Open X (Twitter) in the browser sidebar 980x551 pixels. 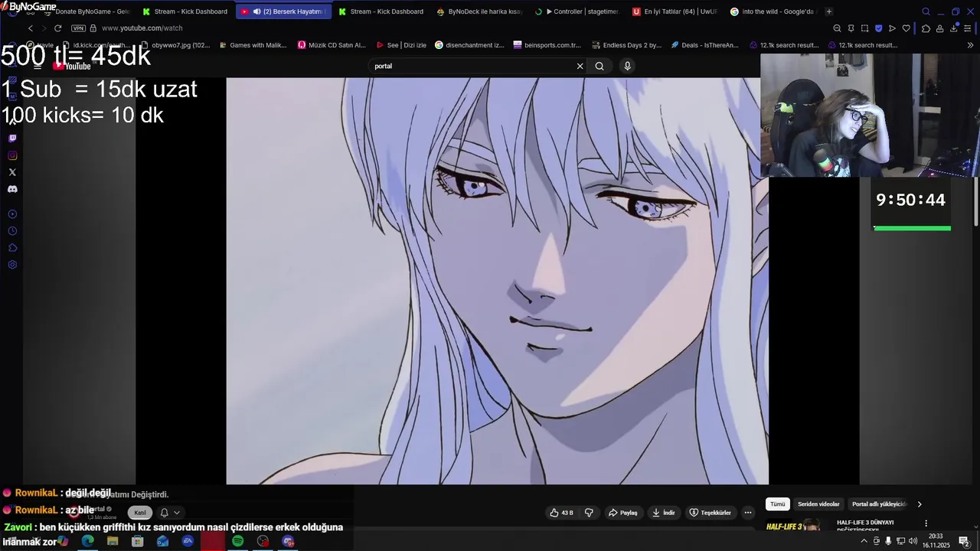tap(12, 172)
